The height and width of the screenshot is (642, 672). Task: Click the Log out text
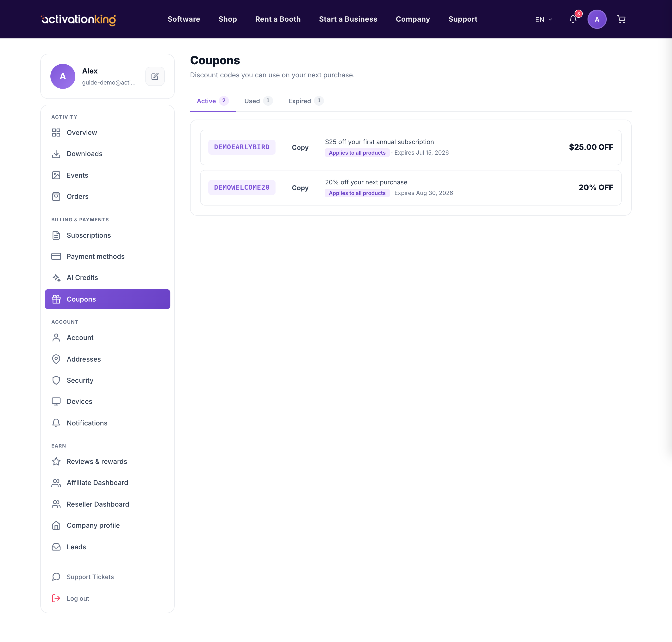coord(78,598)
